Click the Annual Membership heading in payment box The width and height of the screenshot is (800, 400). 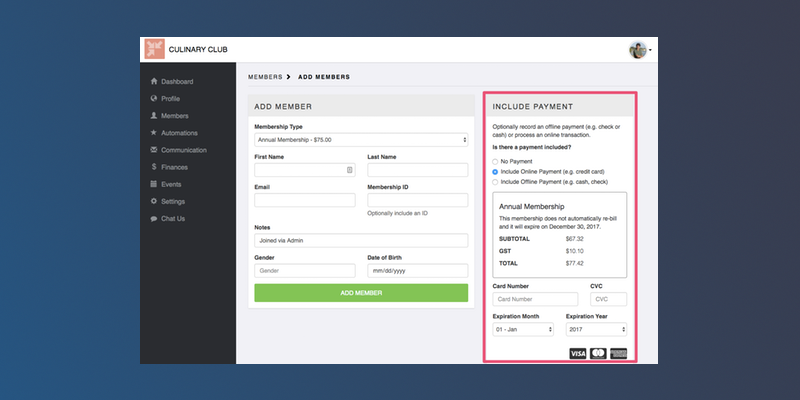[x=532, y=207]
